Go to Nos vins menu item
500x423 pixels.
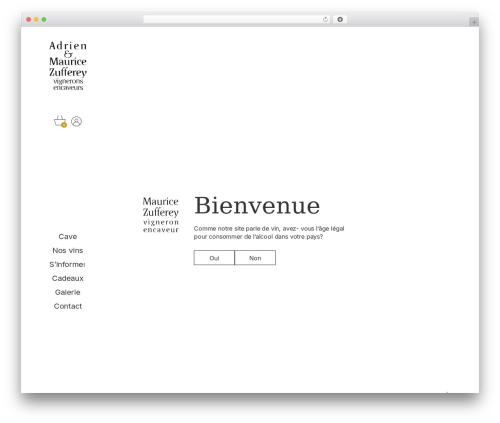pos(68,251)
